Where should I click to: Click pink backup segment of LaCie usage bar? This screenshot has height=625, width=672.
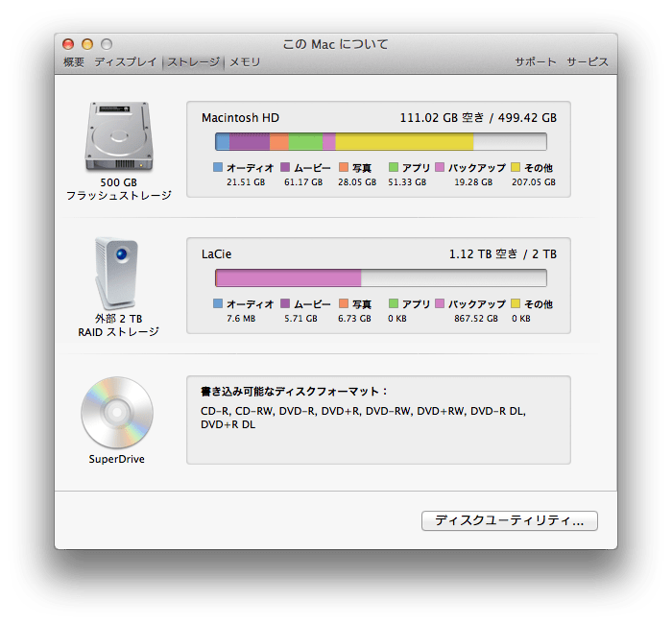coord(288,277)
